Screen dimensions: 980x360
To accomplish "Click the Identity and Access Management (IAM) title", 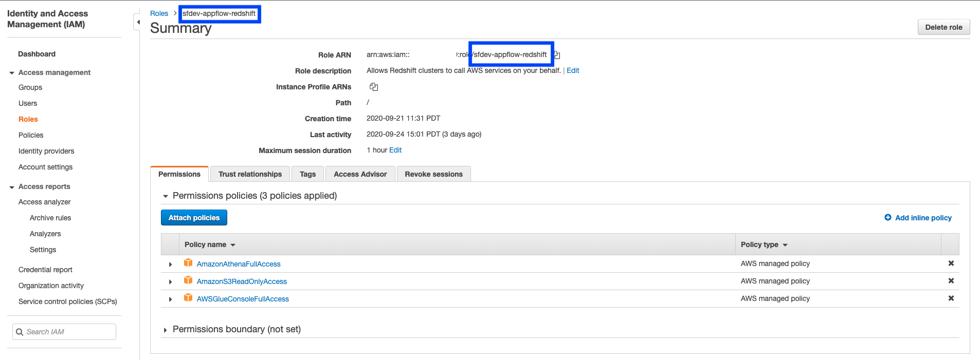I will tap(47, 19).
